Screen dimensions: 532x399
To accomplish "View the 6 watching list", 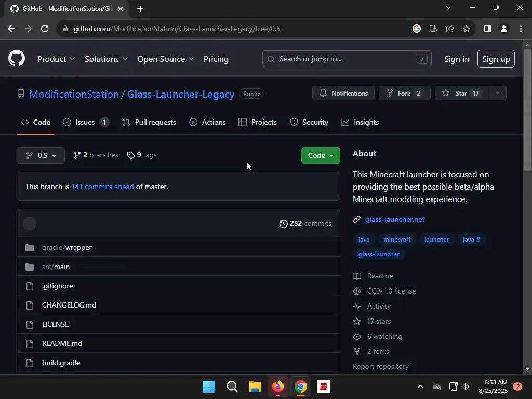I will (378, 337).
